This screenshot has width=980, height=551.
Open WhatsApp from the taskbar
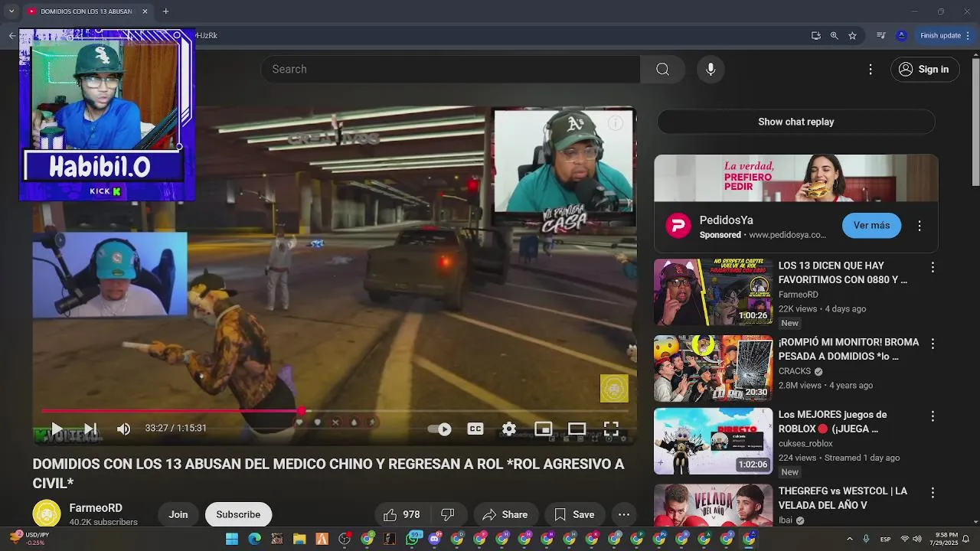click(413, 539)
